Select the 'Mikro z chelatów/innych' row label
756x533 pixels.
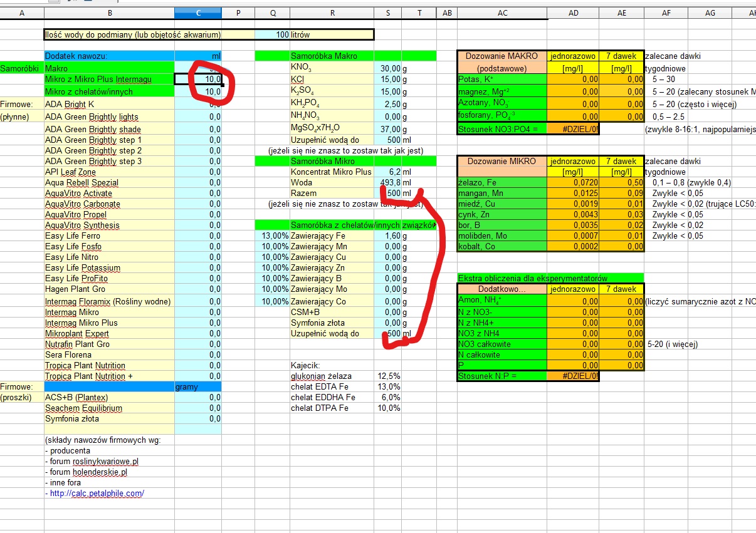pos(109,91)
